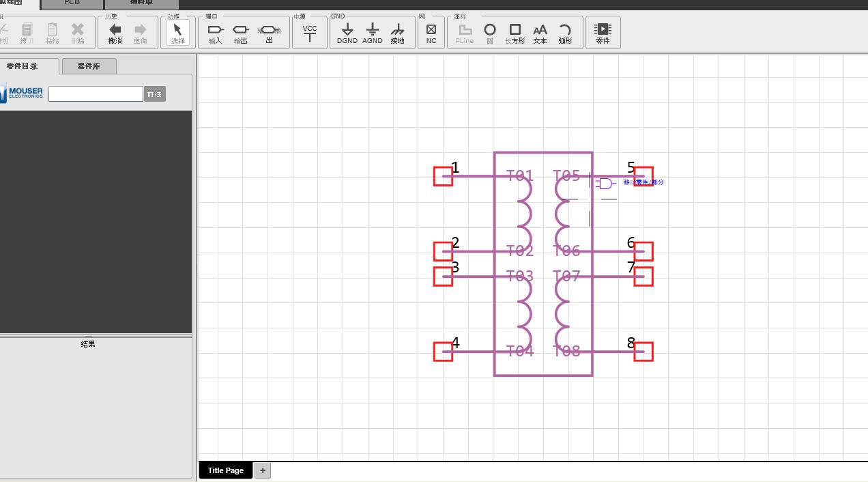Select the text (文本) annotation tool

click(540, 33)
